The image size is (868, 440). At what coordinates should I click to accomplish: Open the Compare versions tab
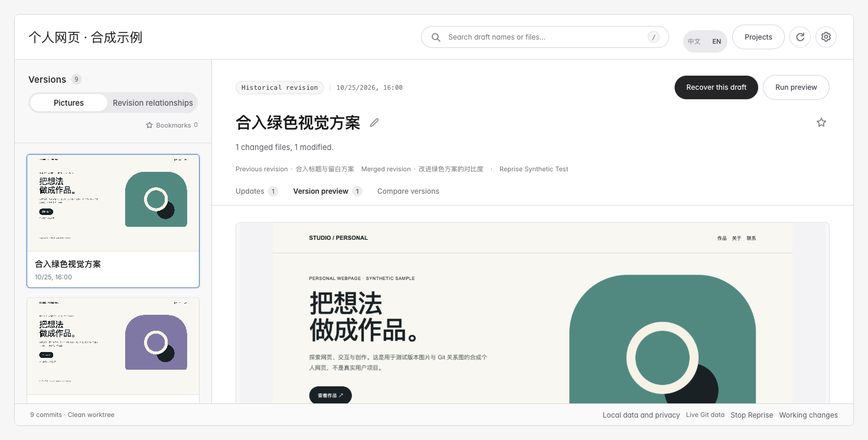(x=408, y=191)
